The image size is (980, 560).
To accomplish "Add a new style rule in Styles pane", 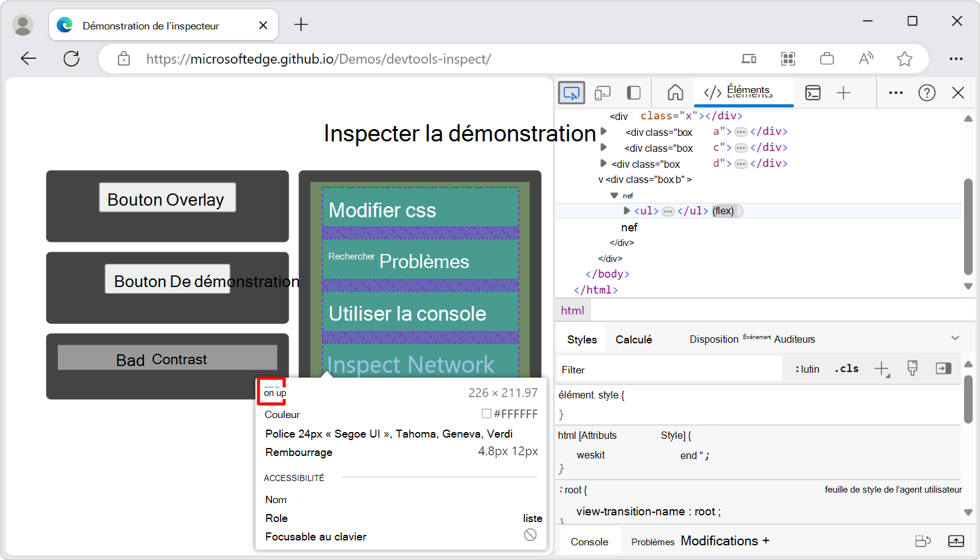I will pyautogui.click(x=882, y=368).
